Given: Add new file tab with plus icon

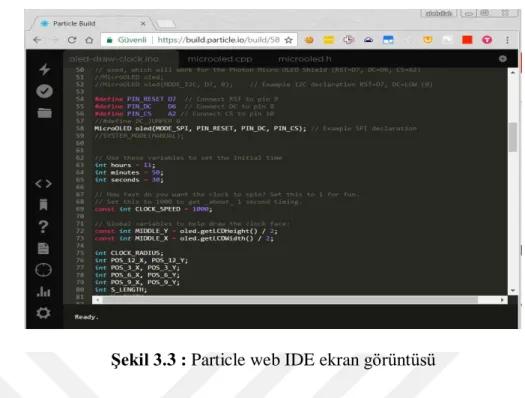Looking at the screenshot, I should (x=503, y=59).
